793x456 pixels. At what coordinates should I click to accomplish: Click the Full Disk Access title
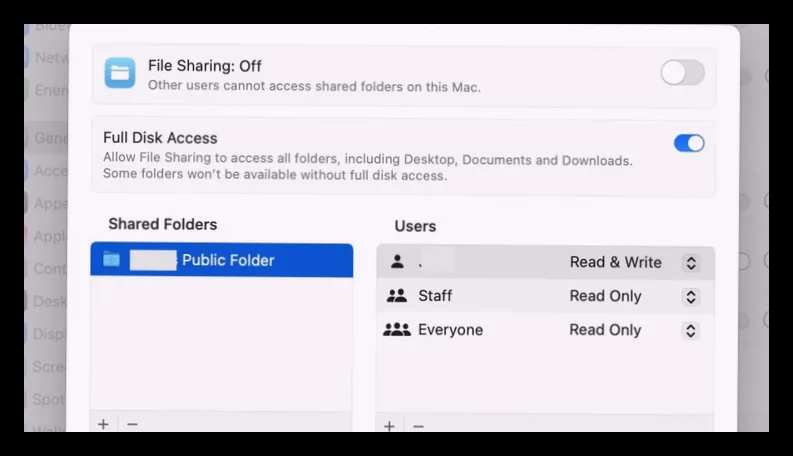pos(160,138)
